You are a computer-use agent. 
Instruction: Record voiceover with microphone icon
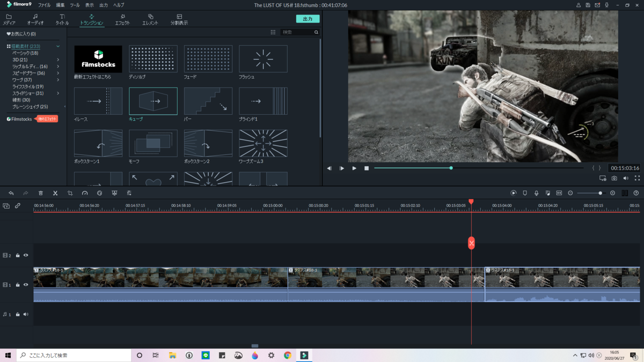[x=536, y=193]
